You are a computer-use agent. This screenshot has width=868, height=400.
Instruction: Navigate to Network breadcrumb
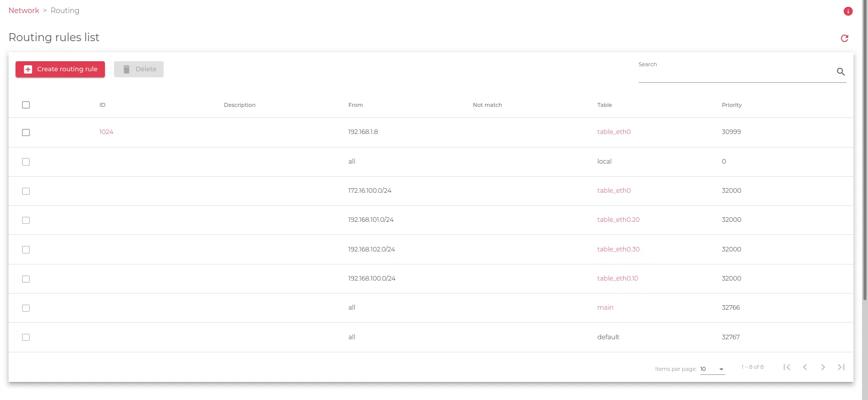coord(24,11)
